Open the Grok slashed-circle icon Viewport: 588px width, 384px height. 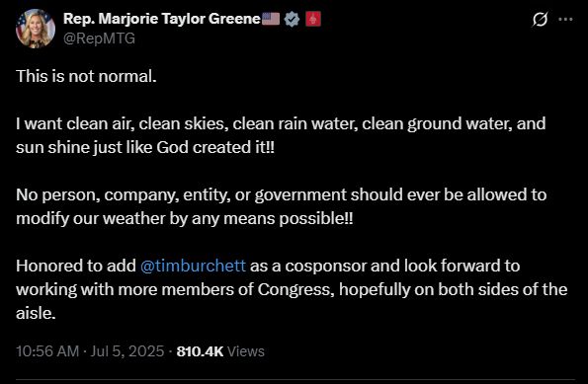click(540, 19)
